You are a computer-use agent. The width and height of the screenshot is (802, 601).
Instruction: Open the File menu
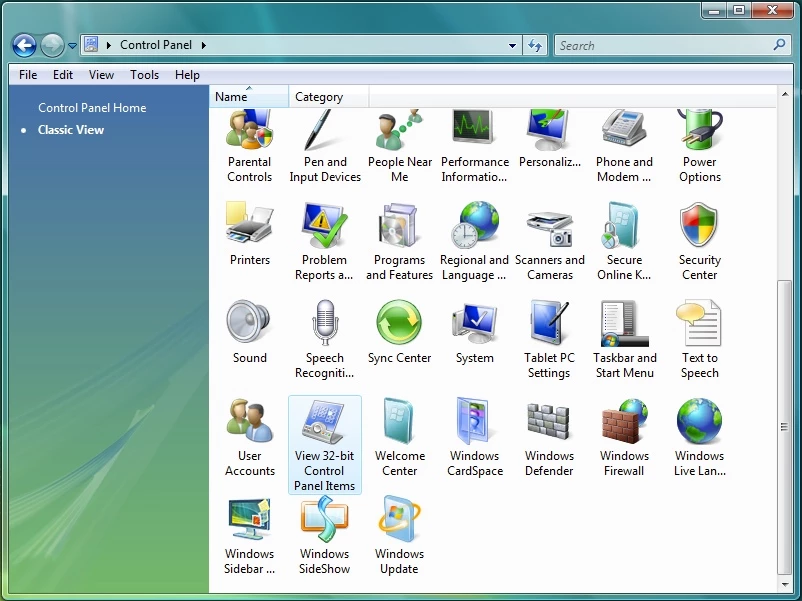[x=28, y=75]
